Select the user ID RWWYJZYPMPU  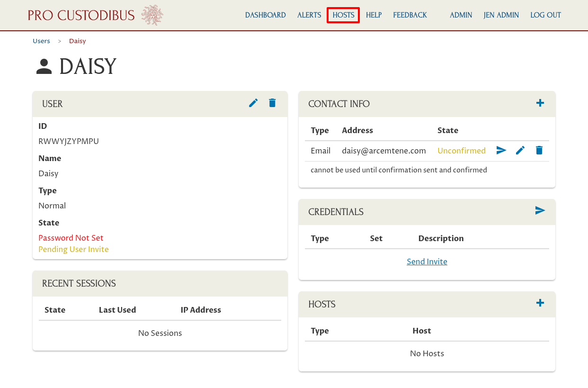click(69, 141)
